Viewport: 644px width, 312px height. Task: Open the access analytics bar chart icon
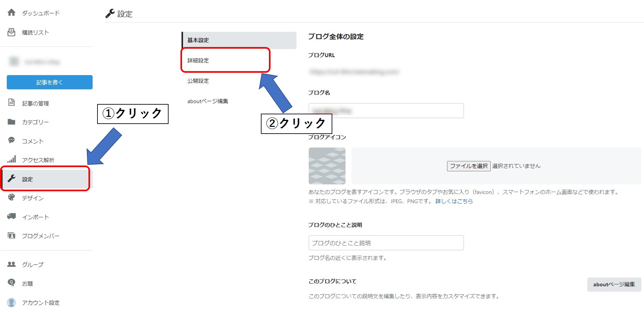pyautogui.click(x=12, y=159)
